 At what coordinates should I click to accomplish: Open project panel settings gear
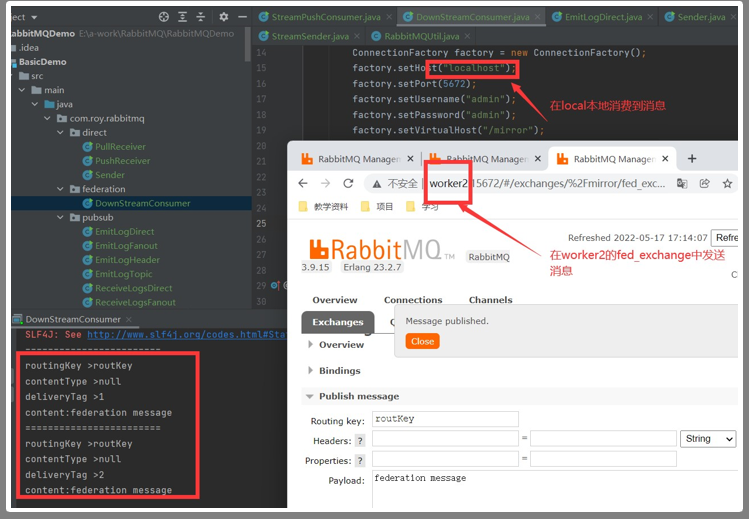pyautogui.click(x=224, y=17)
